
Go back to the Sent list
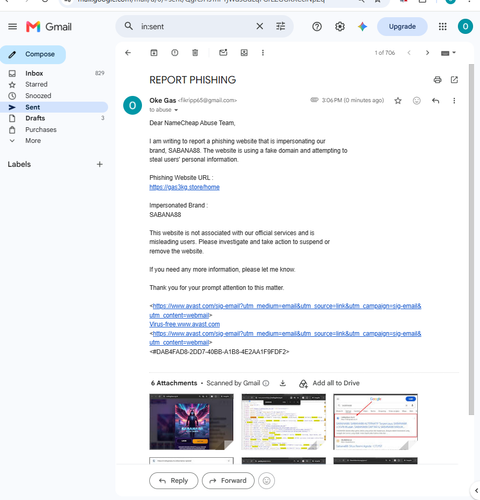(x=128, y=53)
